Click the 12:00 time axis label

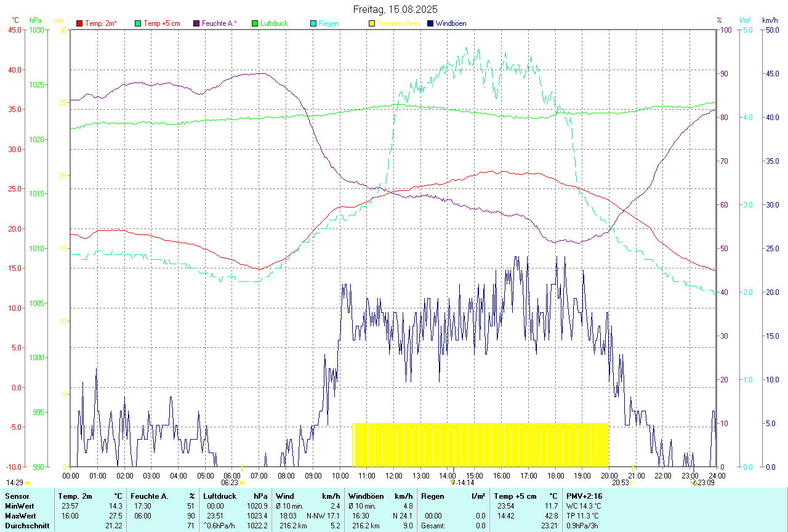[x=394, y=475]
